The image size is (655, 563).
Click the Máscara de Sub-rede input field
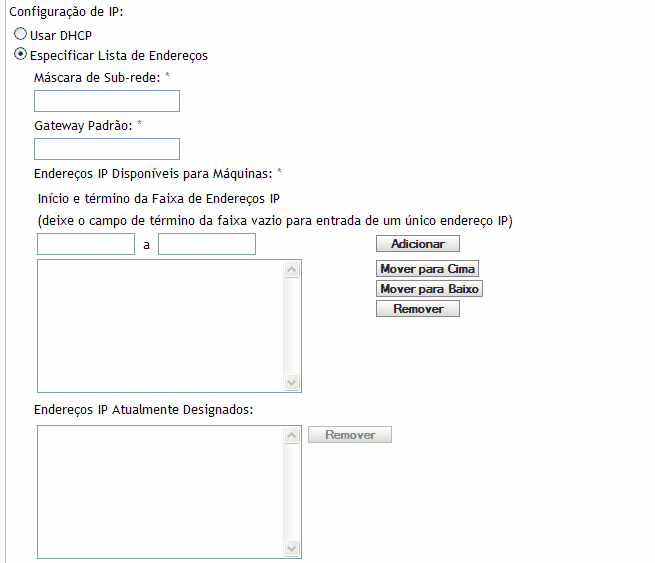click(x=107, y=101)
